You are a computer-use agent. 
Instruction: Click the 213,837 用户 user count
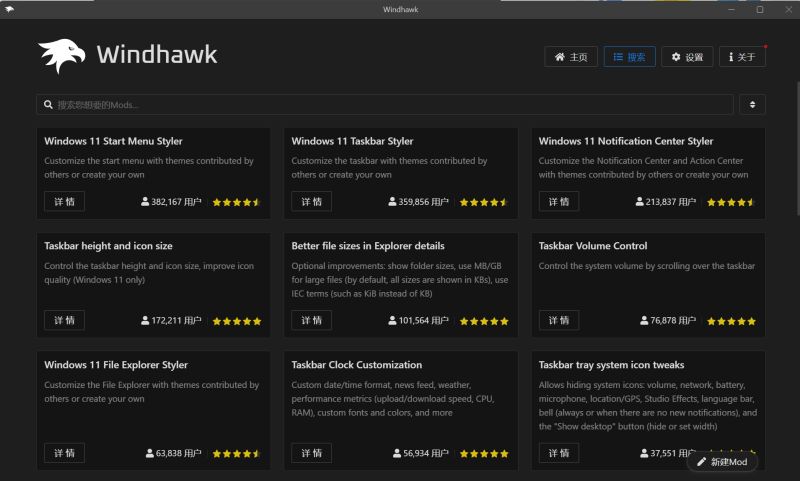click(666, 202)
